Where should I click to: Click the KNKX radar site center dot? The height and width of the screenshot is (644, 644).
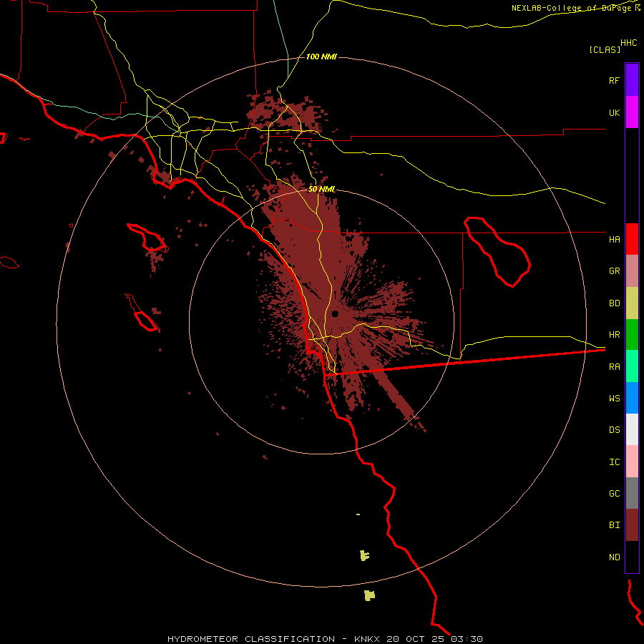pos(335,314)
